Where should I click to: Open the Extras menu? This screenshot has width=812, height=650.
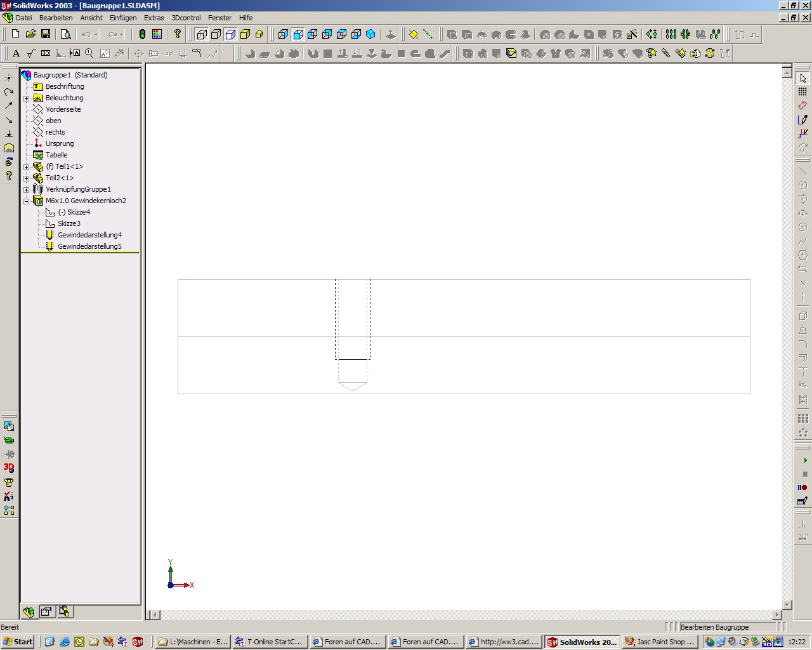(154, 18)
